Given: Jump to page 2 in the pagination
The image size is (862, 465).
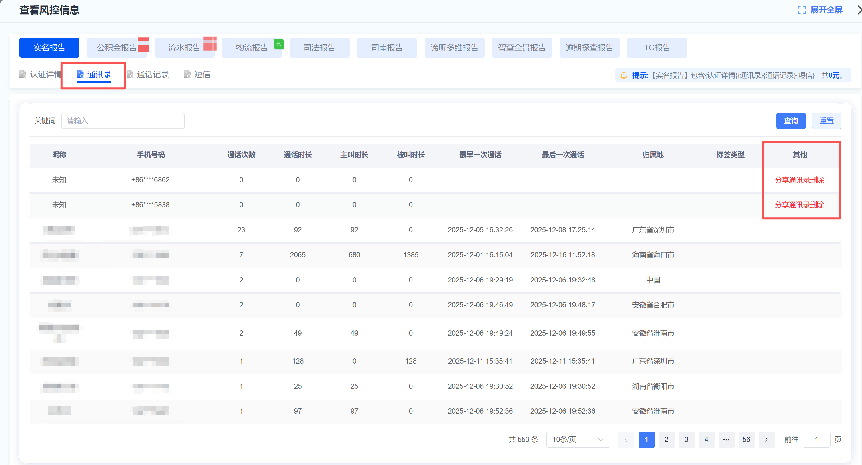Looking at the screenshot, I should click(667, 439).
